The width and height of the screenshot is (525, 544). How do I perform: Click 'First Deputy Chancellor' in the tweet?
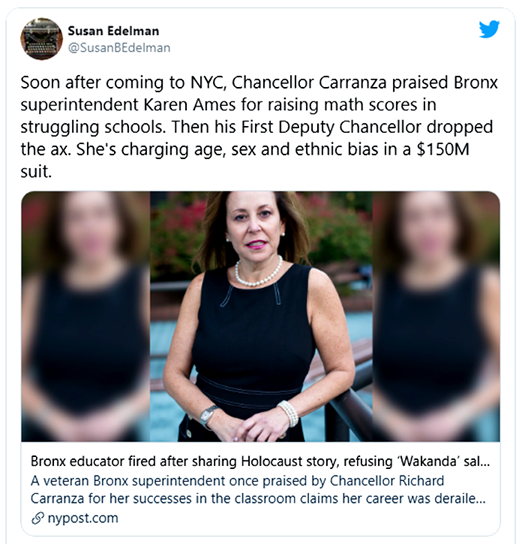[331, 127]
